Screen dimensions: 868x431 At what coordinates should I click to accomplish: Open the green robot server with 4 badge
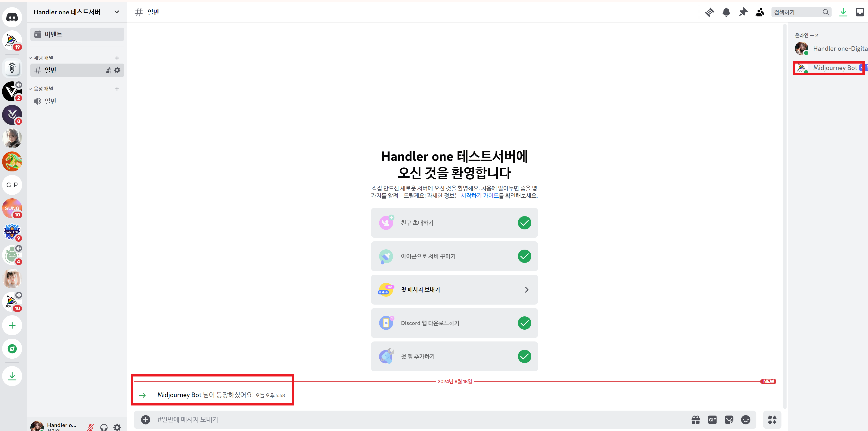(12, 255)
